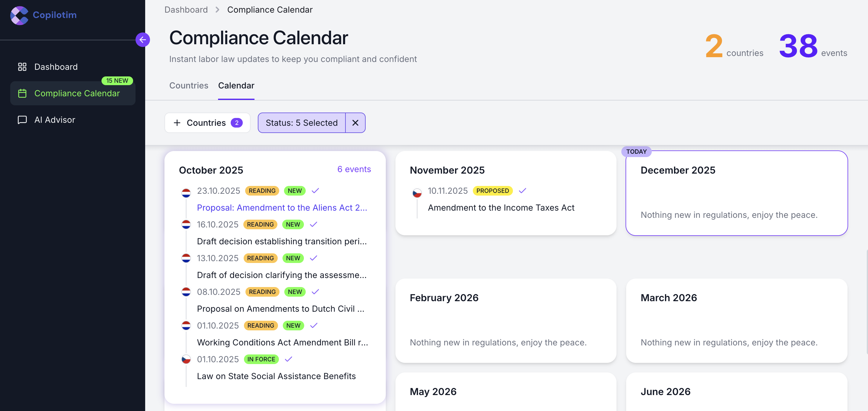Screen dimensions: 868x411
Task: Click Czech flag on 10.11.2025 event
Action: pyautogui.click(x=417, y=193)
